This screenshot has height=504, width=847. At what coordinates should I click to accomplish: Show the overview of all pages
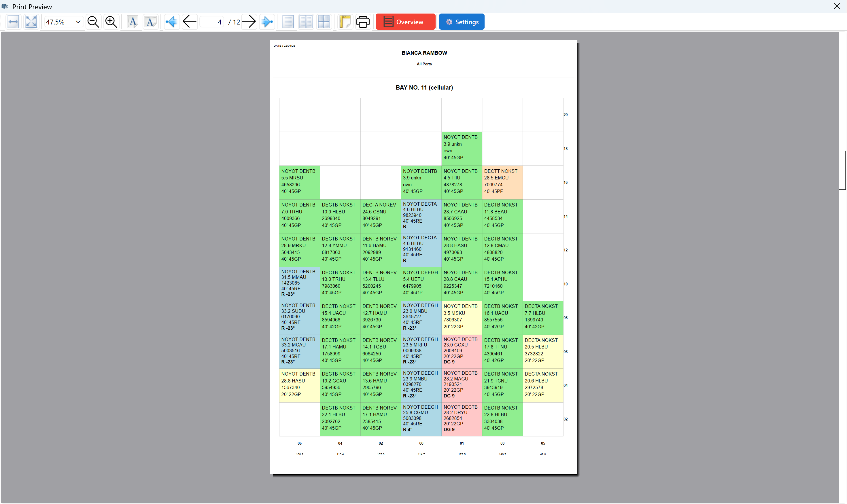324,22
